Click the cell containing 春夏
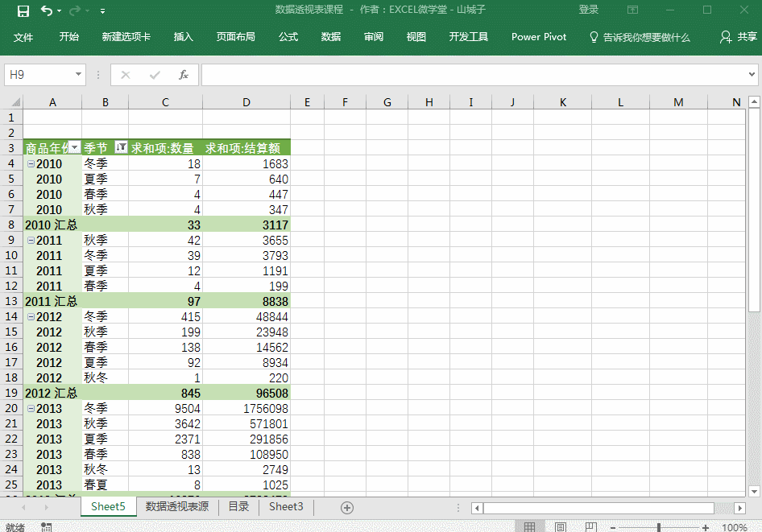The image size is (762, 532). [105, 485]
